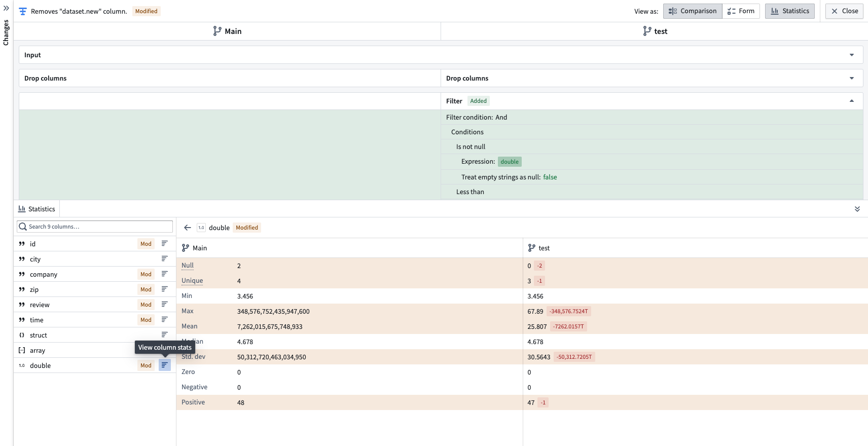868x446 pixels.
Task: Select the Statistics tab in lower panel
Action: click(37, 209)
